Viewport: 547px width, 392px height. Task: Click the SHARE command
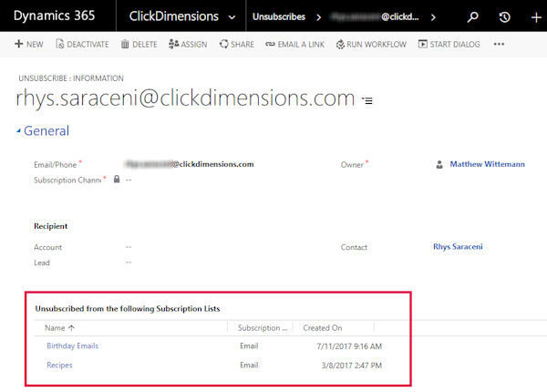click(236, 45)
